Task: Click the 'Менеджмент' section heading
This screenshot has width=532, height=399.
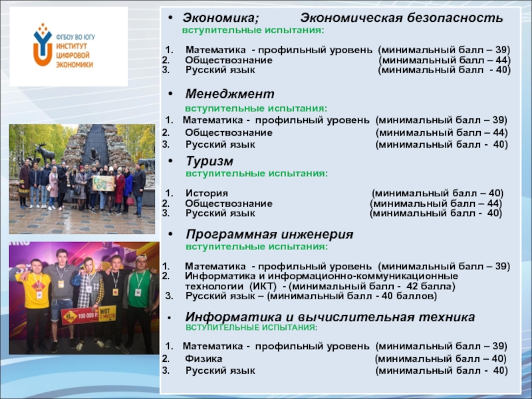Action: [x=229, y=94]
